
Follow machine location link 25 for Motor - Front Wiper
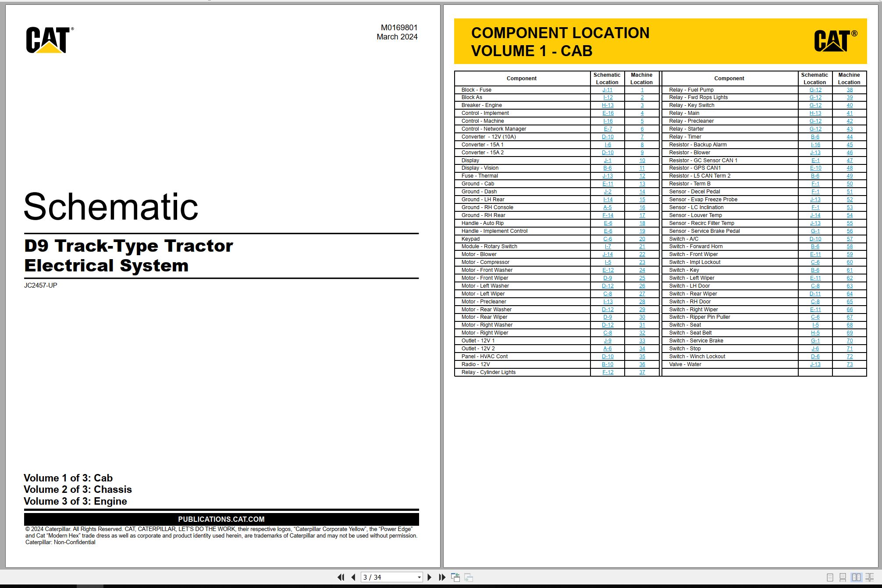(x=642, y=278)
